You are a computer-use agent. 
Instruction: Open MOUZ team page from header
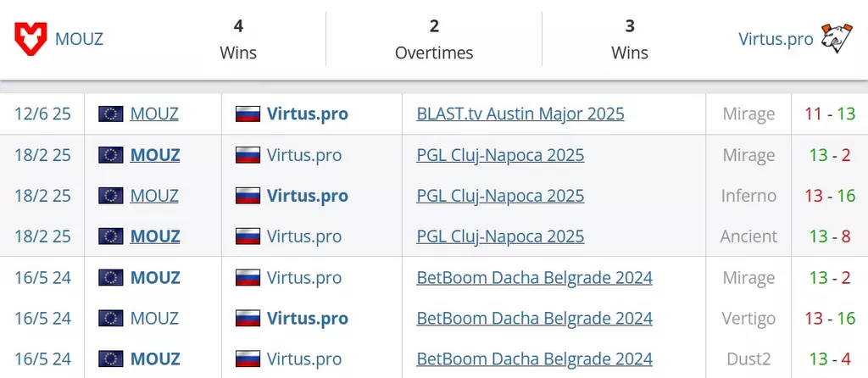pos(79,39)
